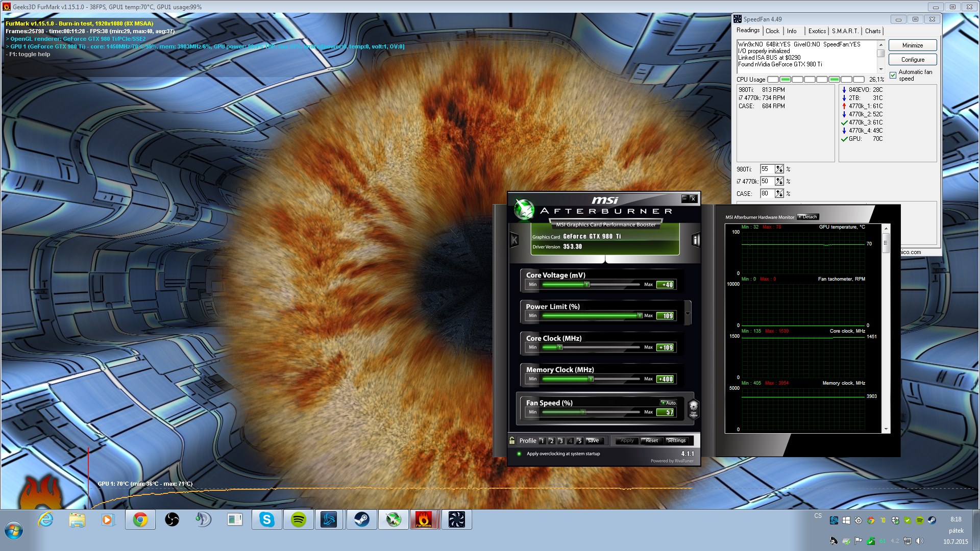Click the network tray icon
This screenshot has height=551, width=980.
coord(908,541)
